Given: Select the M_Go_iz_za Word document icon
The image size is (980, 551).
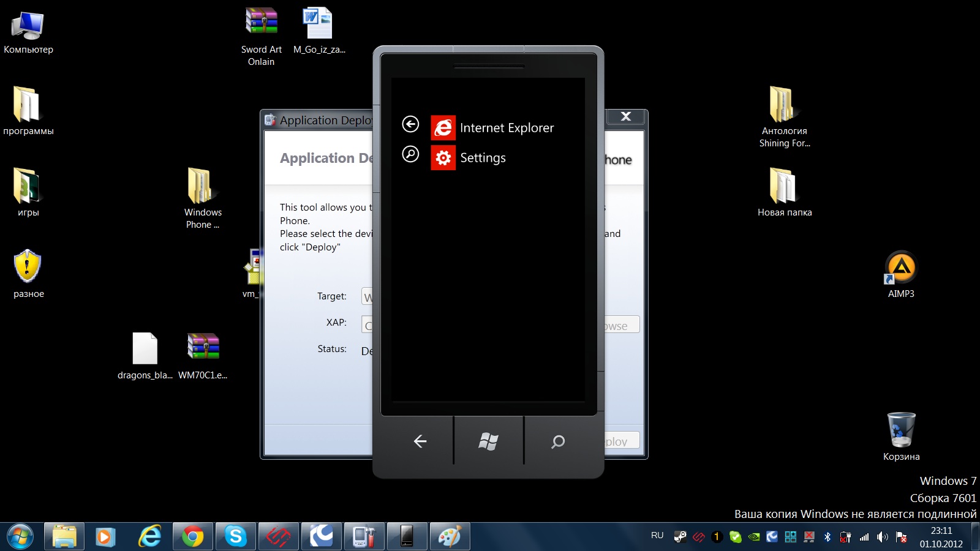Looking at the screenshot, I should pos(319,31).
